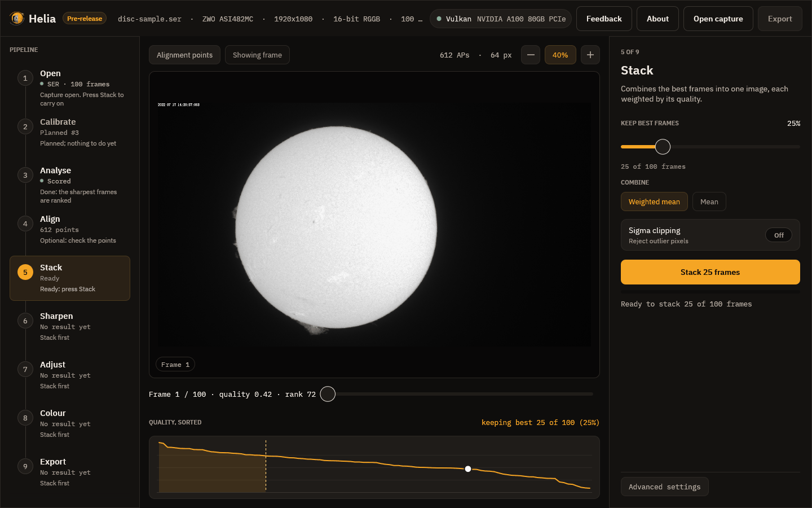812x508 pixels.
Task: Click '612 APs' readout
Action: (454, 55)
